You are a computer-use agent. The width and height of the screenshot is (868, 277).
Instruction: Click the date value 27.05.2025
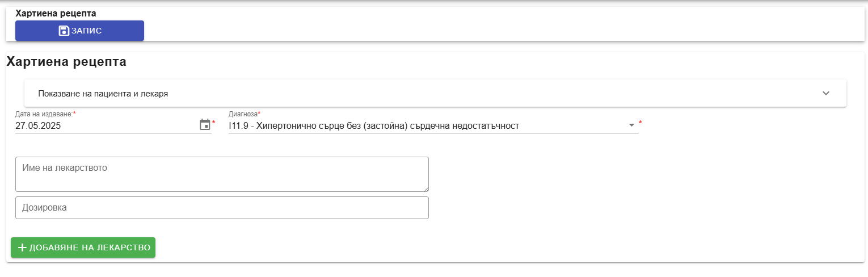[x=38, y=126]
